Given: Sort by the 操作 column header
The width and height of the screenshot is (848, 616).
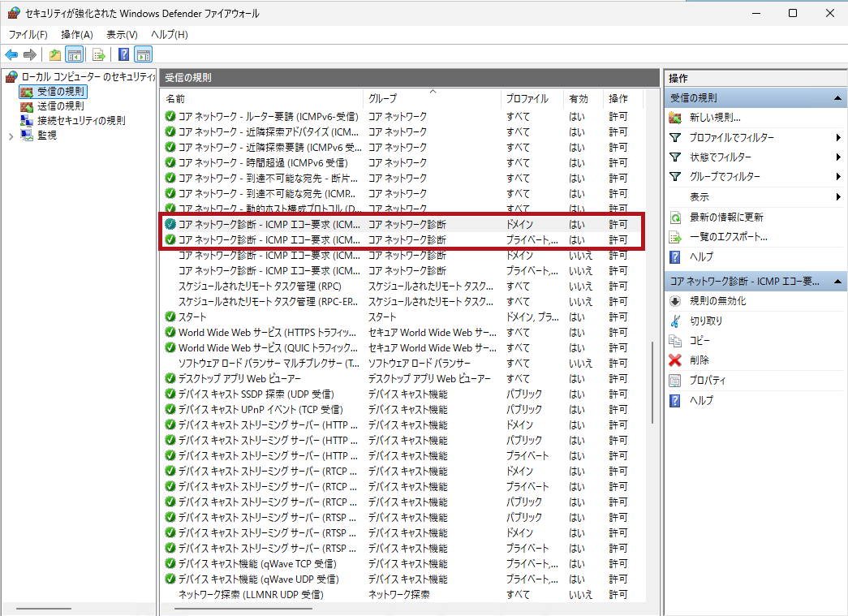Looking at the screenshot, I should [x=623, y=98].
